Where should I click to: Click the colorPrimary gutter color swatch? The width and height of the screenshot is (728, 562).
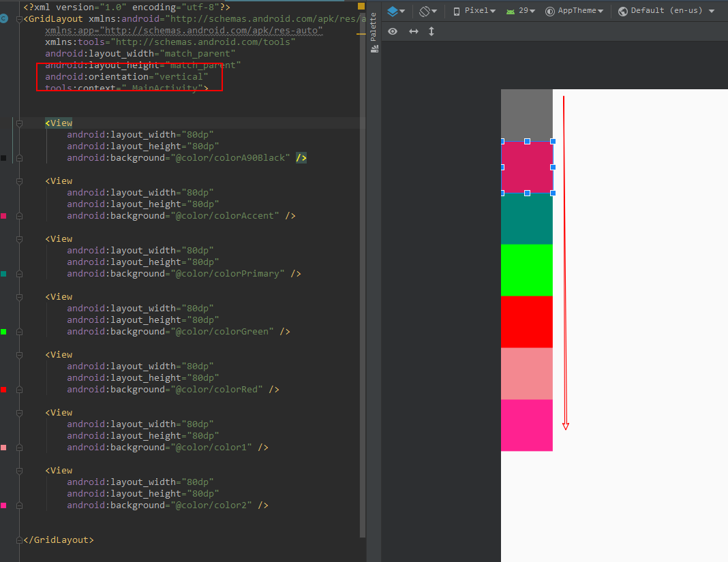(3, 274)
